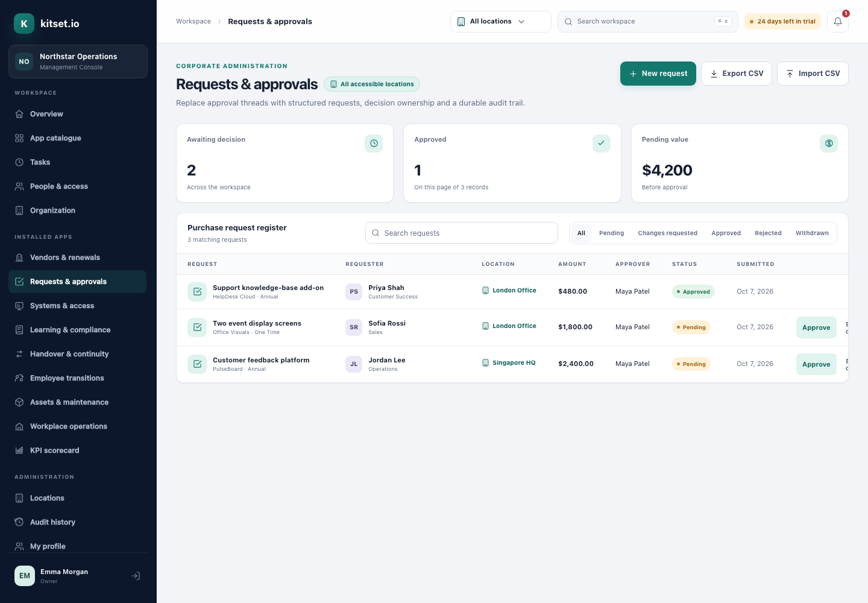Open Northstar Operations workspace switcher

click(78, 62)
